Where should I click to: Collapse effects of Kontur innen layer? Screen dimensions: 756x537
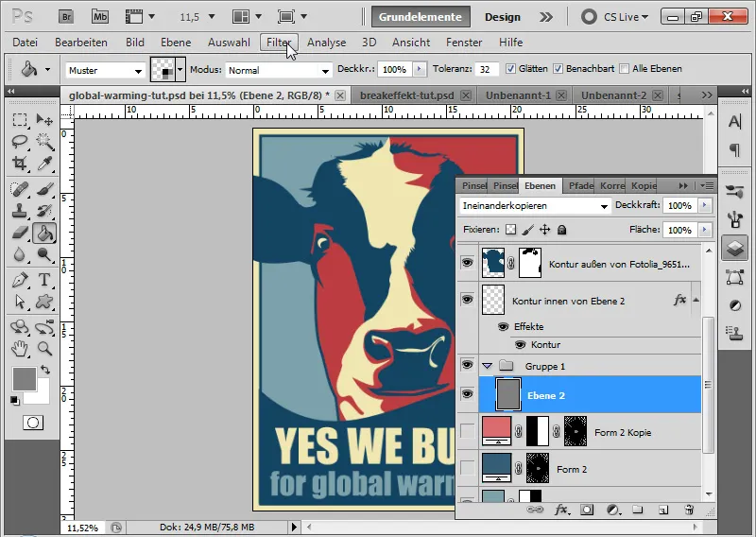tap(696, 300)
